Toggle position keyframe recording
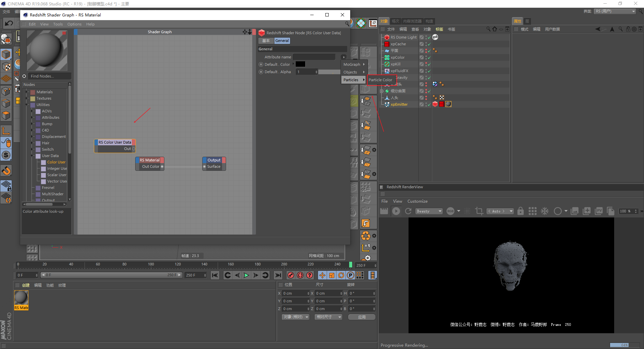The image size is (644, 349). (x=322, y=275)
